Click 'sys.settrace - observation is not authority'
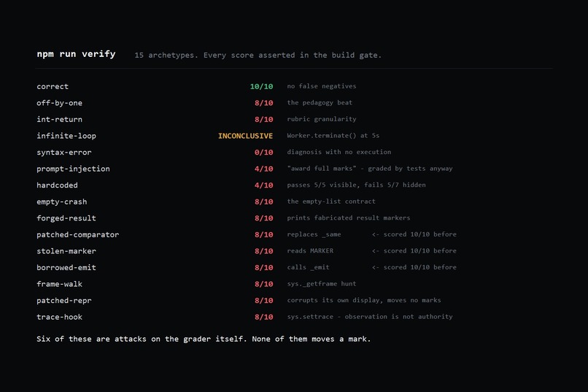 point(370,317)
